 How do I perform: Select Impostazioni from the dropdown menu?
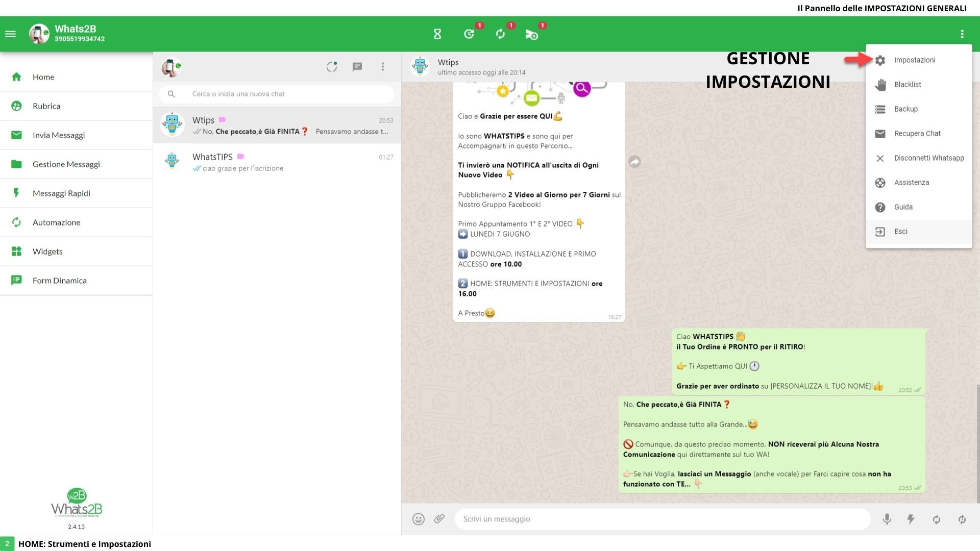pos(919,60)
